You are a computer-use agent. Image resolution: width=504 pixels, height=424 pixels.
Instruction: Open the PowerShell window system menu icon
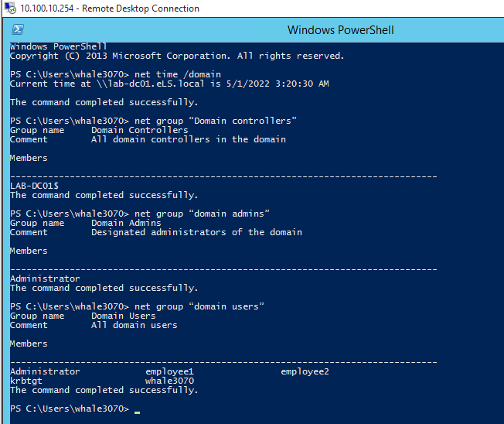click(17, 29)
